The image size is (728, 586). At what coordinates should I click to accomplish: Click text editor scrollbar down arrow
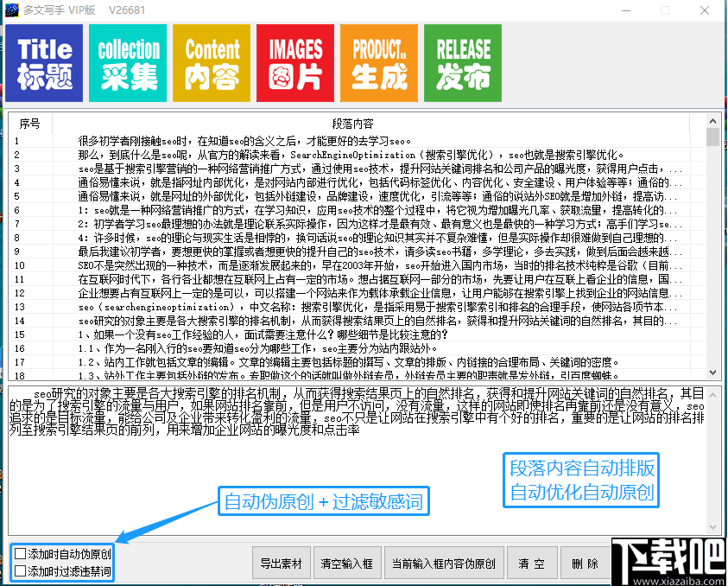(712, 527)
